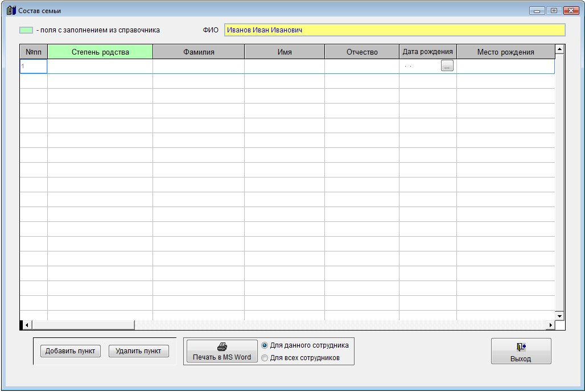Screen dimensions: 585x392
Task: Click the №пп column header
Action: [34, 52]
